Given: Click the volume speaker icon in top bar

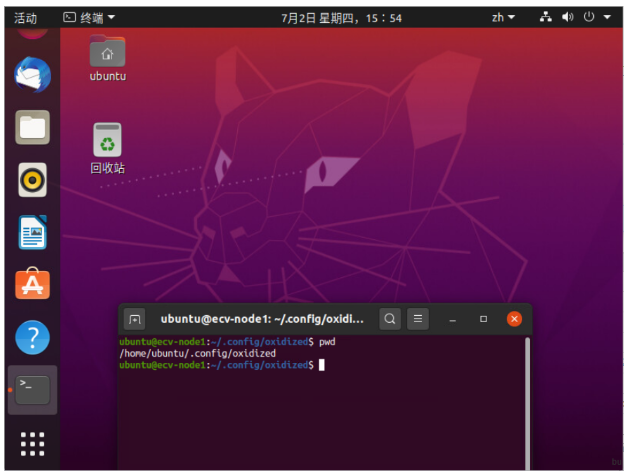Looking at the screenshot, I should click(568, 17).
